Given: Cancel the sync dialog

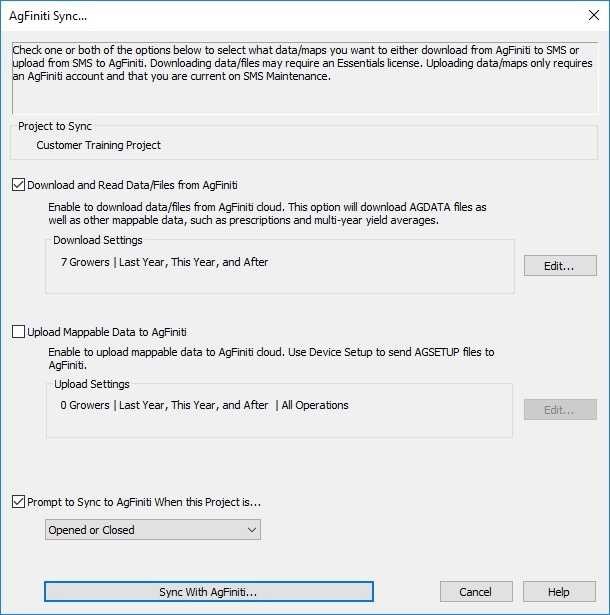Looking at the screenshot, I should [x=476, y=592].
